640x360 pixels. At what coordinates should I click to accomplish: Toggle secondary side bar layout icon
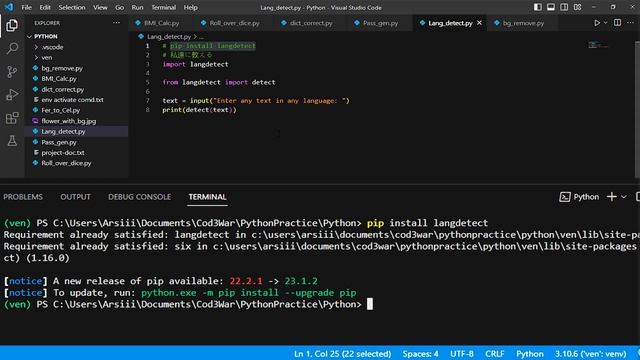564,7
